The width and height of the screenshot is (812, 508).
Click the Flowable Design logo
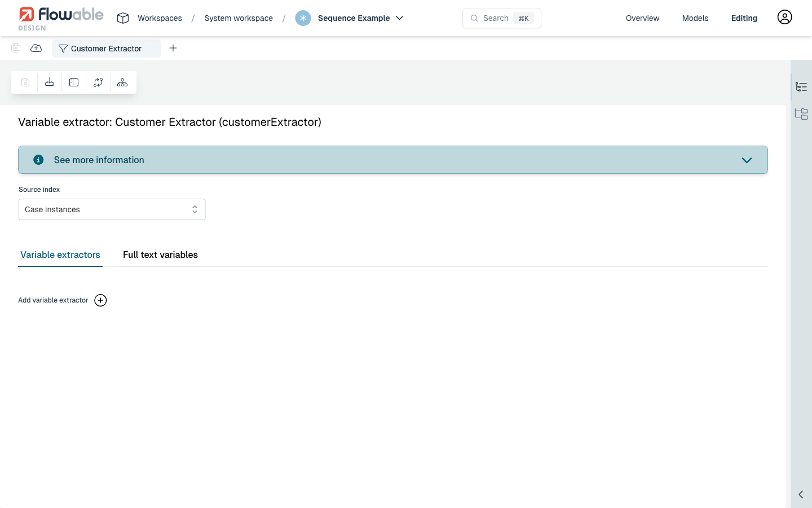(x=61, y=17)
